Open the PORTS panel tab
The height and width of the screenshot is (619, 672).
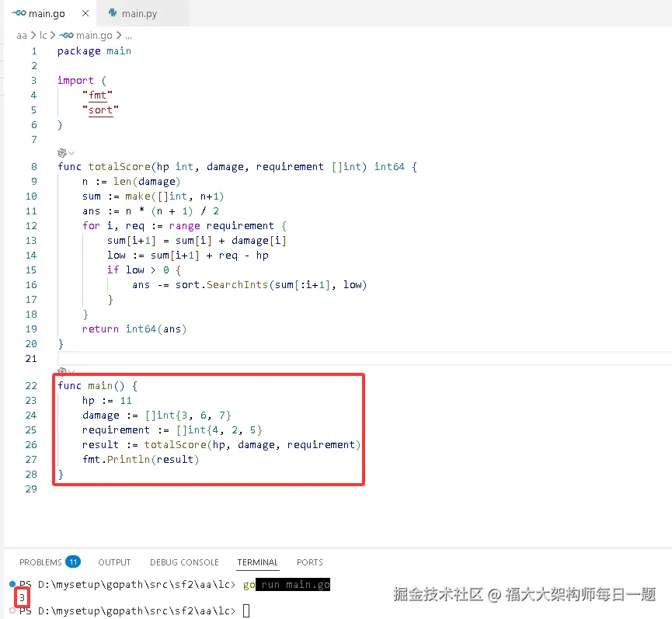310,562
